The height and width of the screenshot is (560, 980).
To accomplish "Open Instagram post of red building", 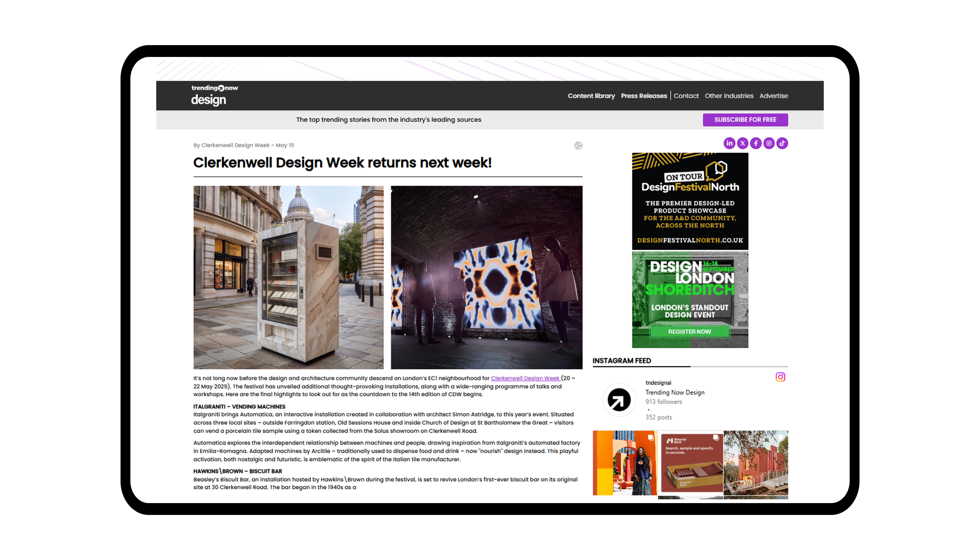I will (756, 463).
